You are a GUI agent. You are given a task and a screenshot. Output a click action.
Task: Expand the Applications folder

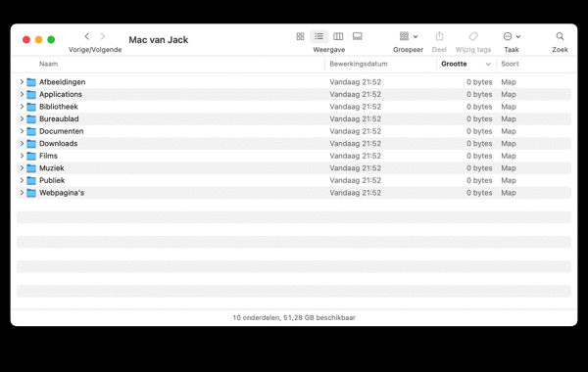22,94
